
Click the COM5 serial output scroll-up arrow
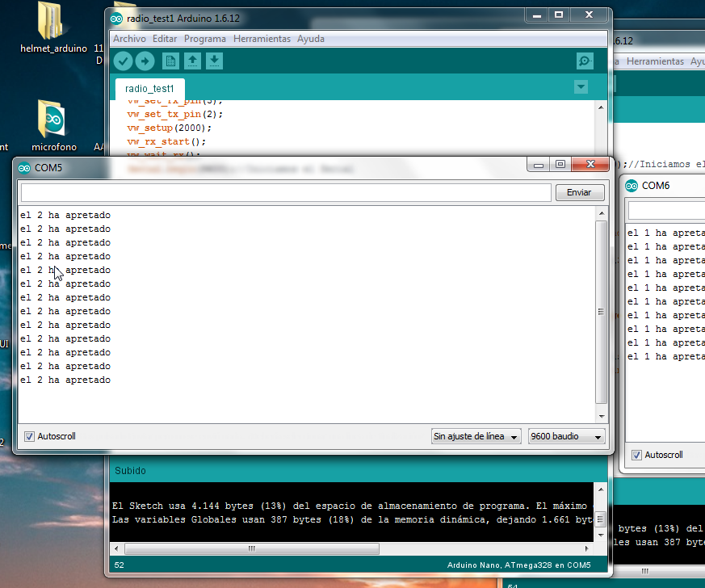pyautogui.click(x=602, y=213)
